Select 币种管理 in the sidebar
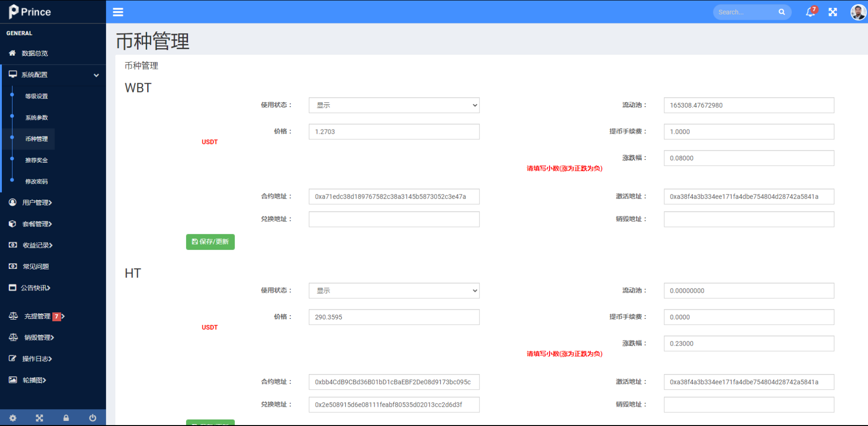Image resolution: width=868 pixels, height=426 pixels. [x=36, y=138]
